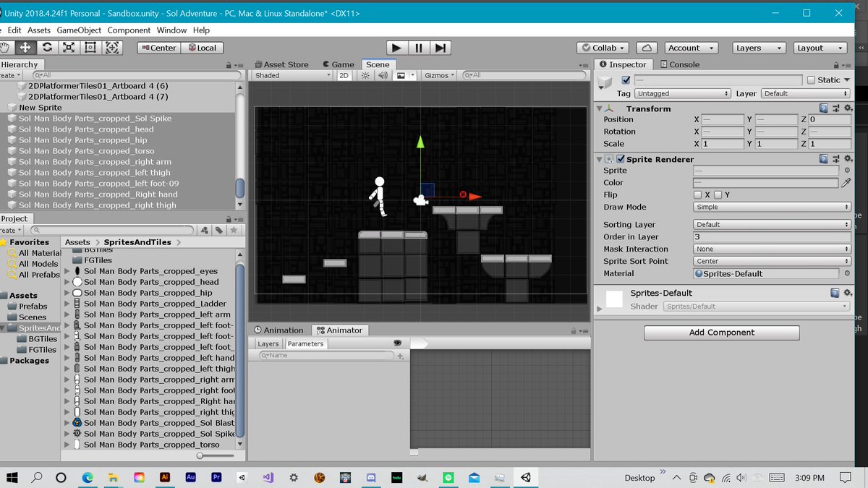This screenshot has height=488, width=868.
Task: Open the Layout dropdown
Action: click(820, 48)
